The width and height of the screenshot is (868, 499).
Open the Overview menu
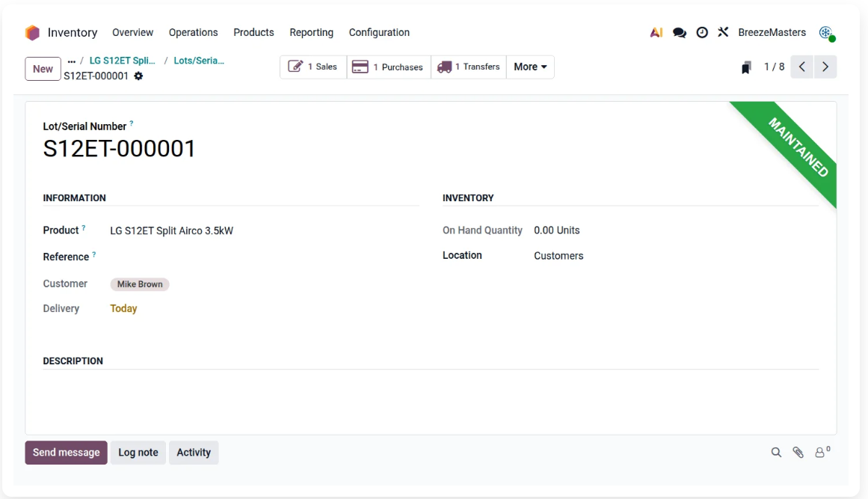(x=133, y=33)
